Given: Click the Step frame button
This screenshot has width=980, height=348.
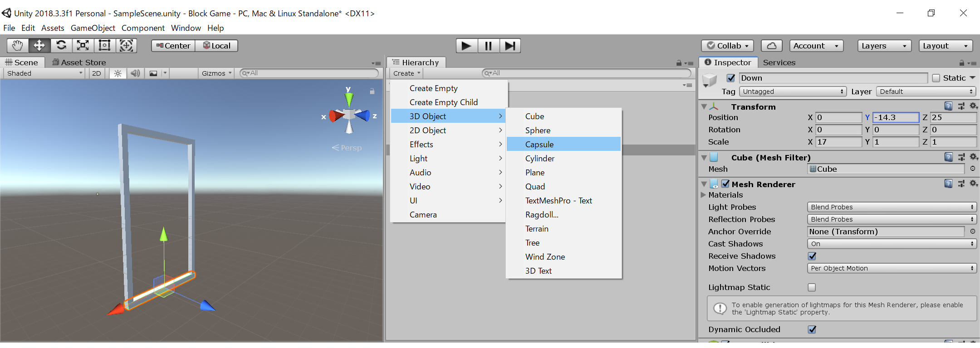Looking at the screenshot, I should (510, 46).
